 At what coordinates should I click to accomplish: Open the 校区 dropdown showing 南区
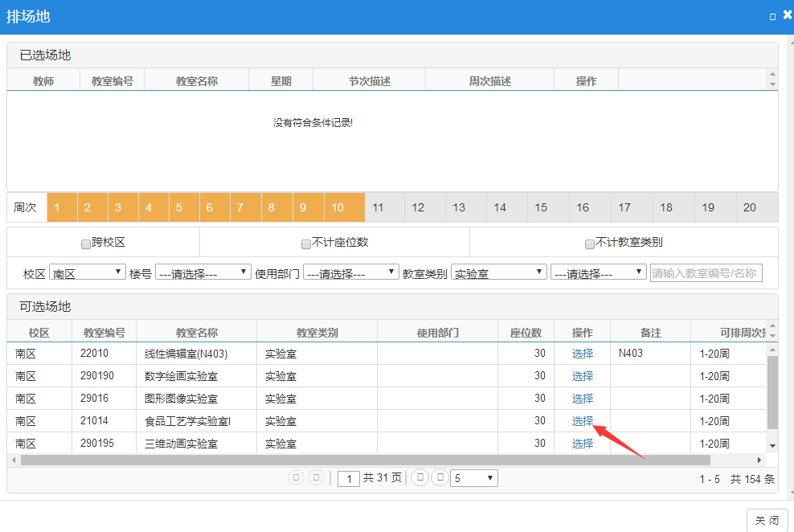click(x=87, y=273)
